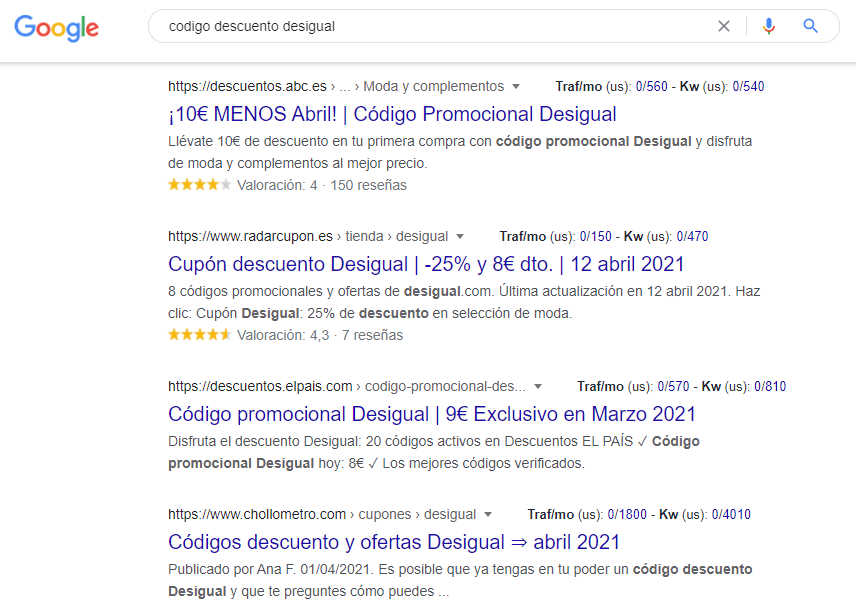Click the snippet starting 'Publicado por Ana F.'
The height and width of the screenshot is (611, 856).
click(x=460, y=580)
